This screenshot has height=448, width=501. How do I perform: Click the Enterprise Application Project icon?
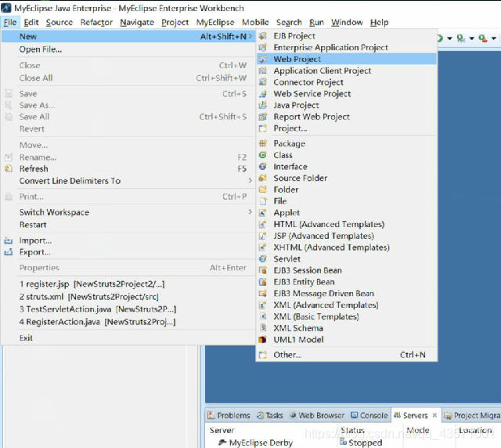(263, 48)
